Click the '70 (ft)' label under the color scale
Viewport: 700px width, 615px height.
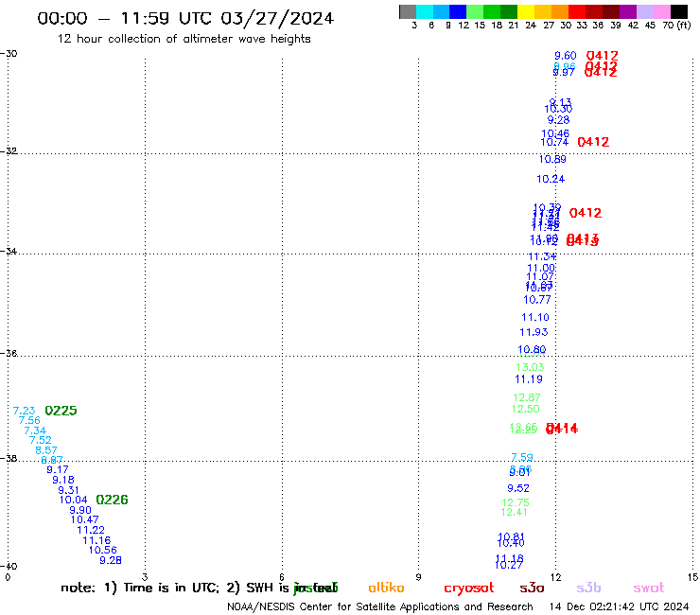[x=676, y=26]
